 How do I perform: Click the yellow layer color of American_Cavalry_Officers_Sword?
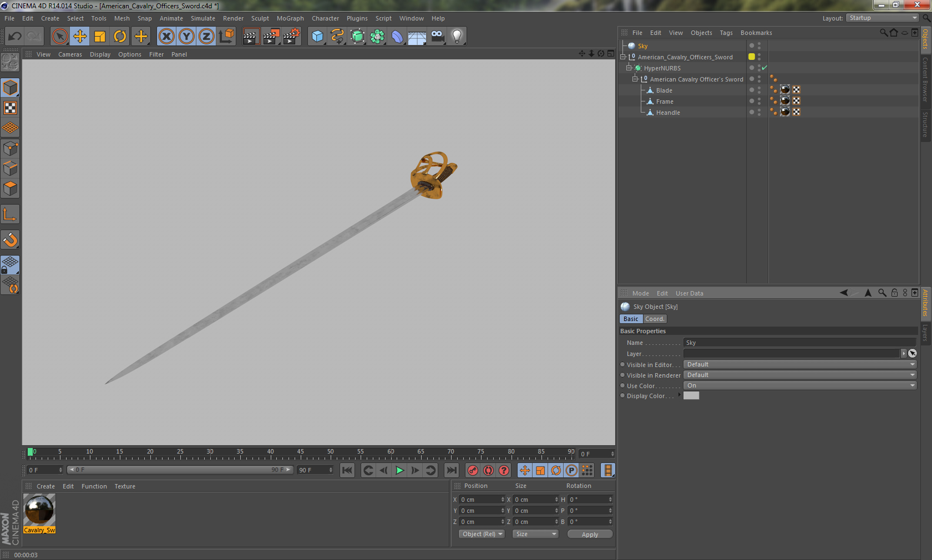click(x=752, y=57)
